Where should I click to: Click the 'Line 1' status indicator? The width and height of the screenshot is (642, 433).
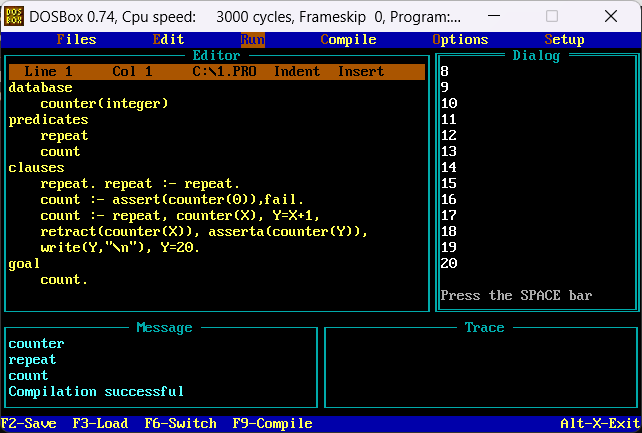pos(48,72)
